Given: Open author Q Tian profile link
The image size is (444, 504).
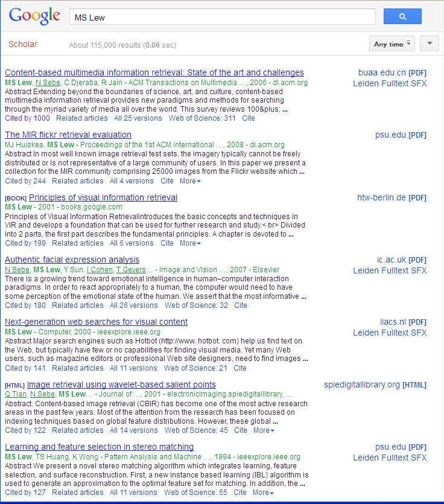Looking at the screenshot, I should click(x=16, y=394).
